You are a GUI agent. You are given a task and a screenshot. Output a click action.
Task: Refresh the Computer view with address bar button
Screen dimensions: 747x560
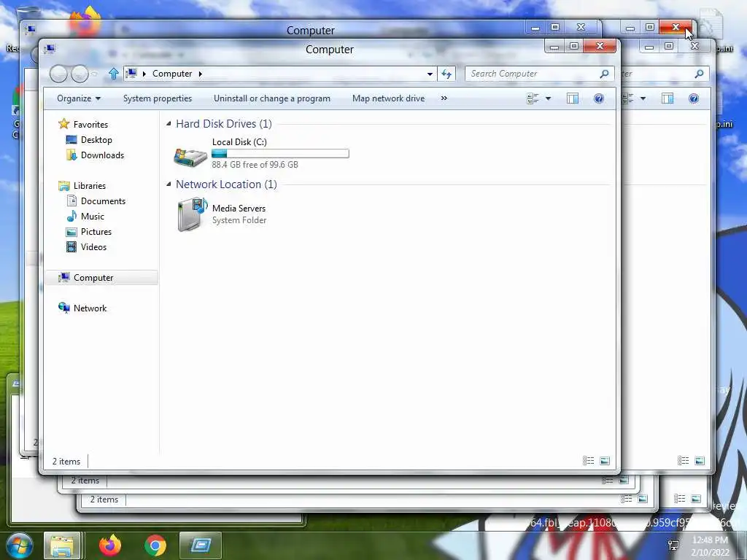[x=446, y=74]
